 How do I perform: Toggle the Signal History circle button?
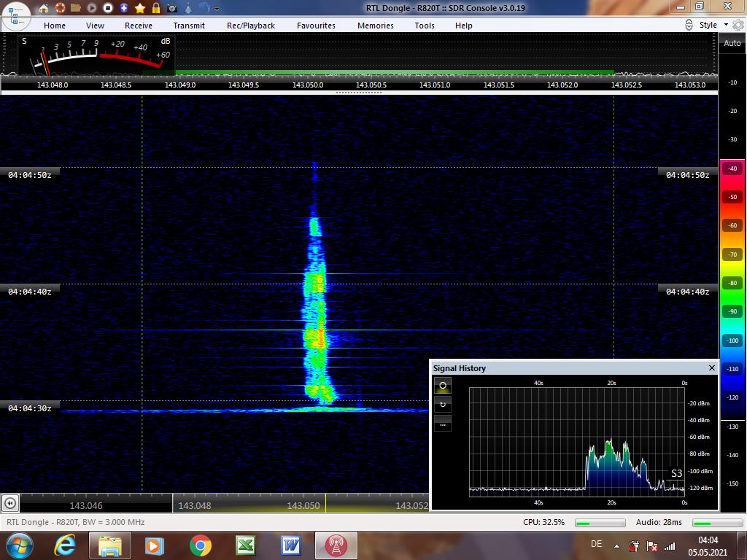(x=443, y=385)
